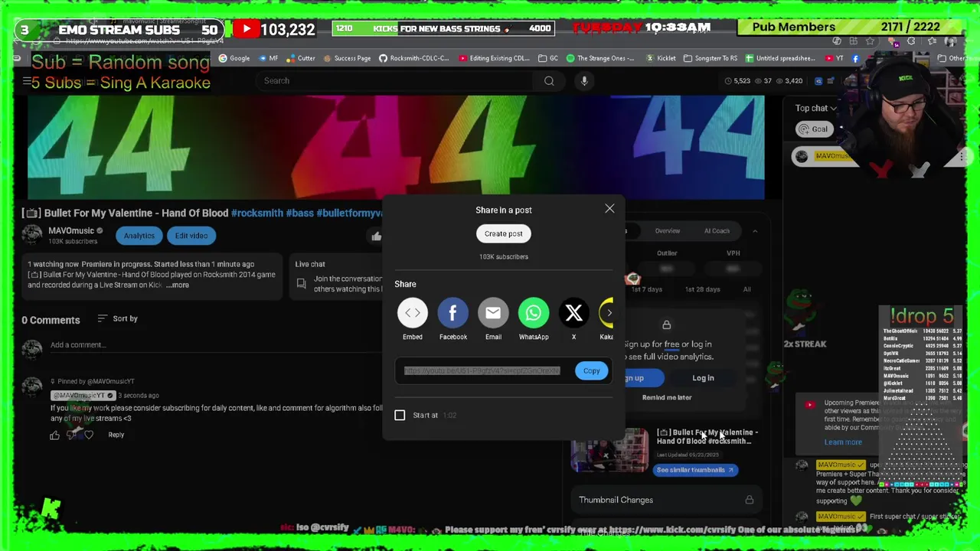Open the Success Page bookmark
Viewport: 980px width, 551px height.
(347, 58)
